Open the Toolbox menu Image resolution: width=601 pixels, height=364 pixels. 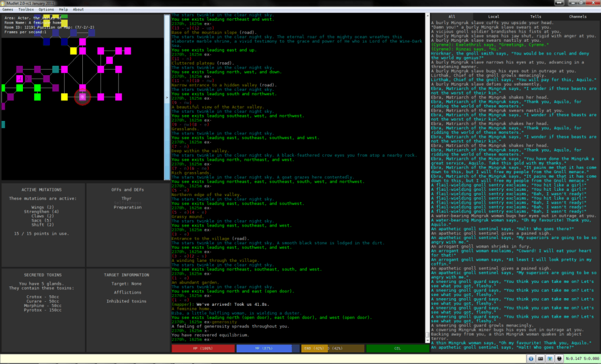[x=26, y=9]
